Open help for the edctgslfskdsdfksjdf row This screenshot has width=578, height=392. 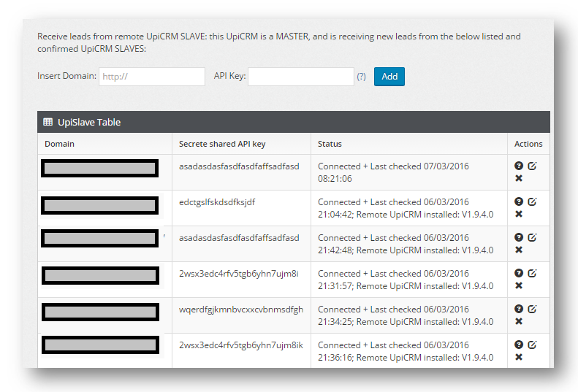[519, 201]
